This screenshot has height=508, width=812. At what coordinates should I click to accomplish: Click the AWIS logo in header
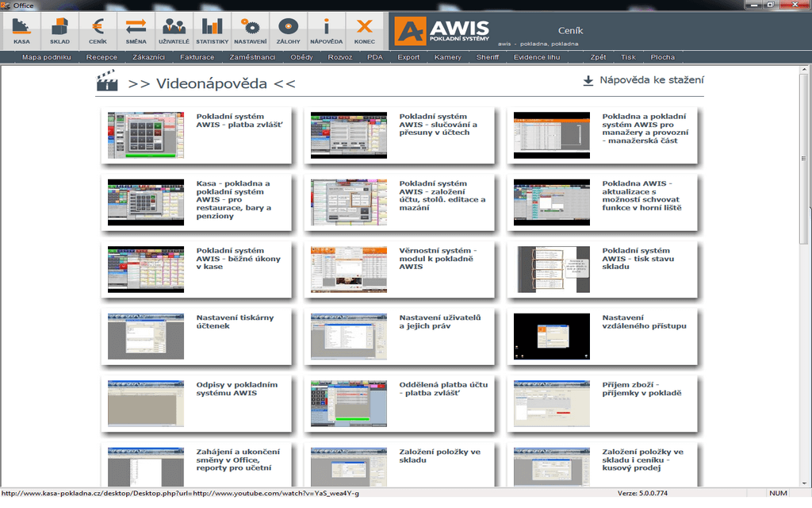442,31
